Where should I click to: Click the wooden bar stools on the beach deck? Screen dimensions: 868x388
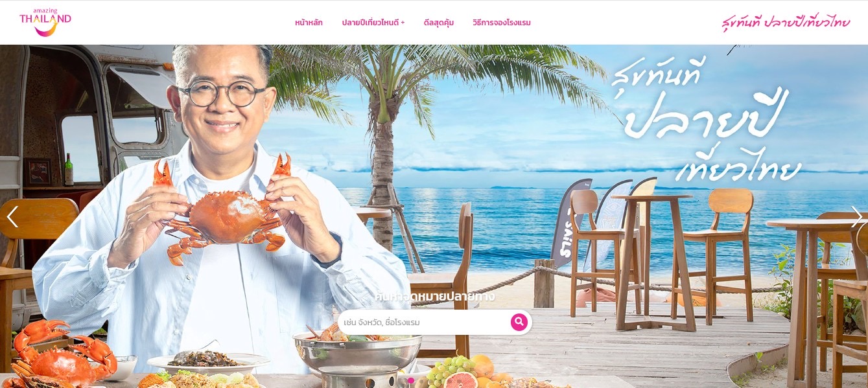tap(661, 256)
